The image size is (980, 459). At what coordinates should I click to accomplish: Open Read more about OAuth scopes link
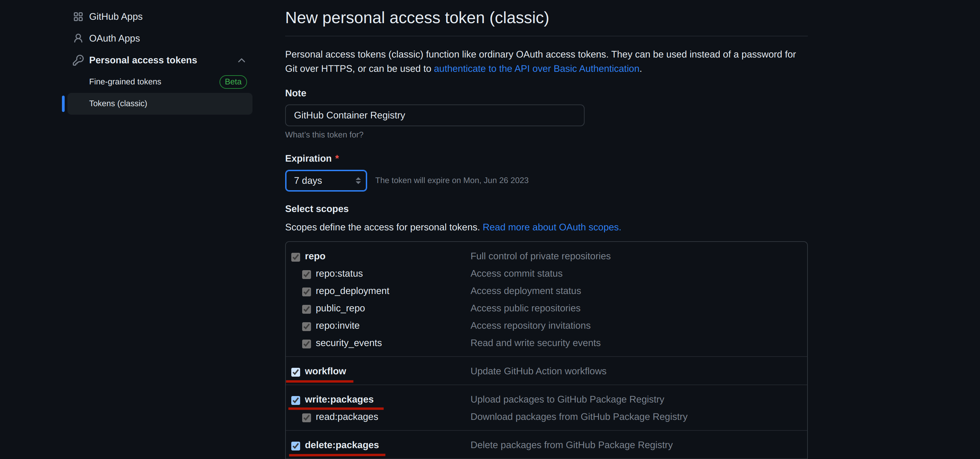(x=551, y=227)
